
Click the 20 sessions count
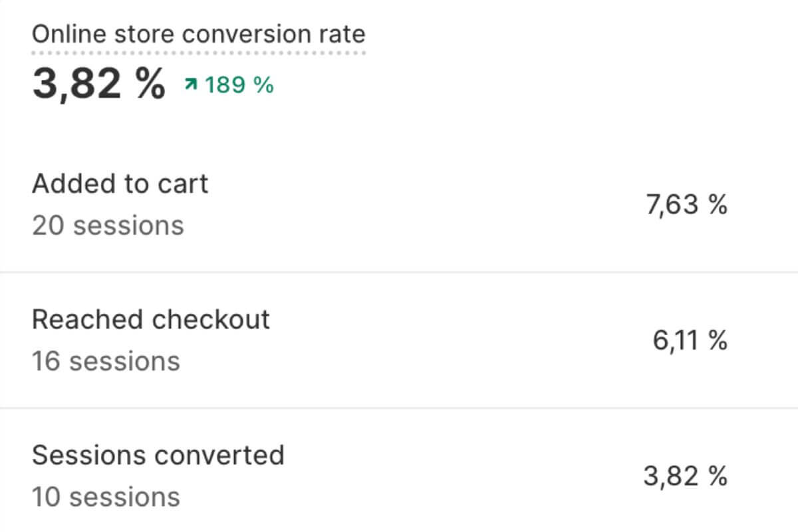[x=108, y=225]
